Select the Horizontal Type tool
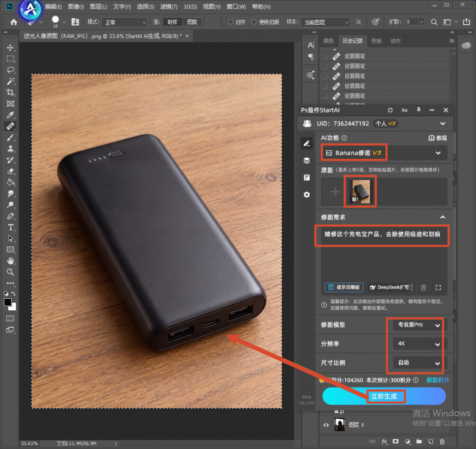The width and height of the screenshot is (476, 449). [x=10, y=227]
